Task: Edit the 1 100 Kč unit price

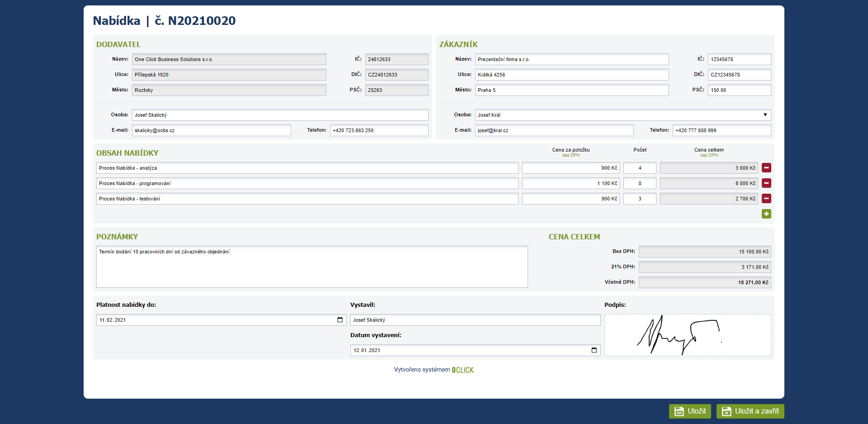Action: (571, 183)
